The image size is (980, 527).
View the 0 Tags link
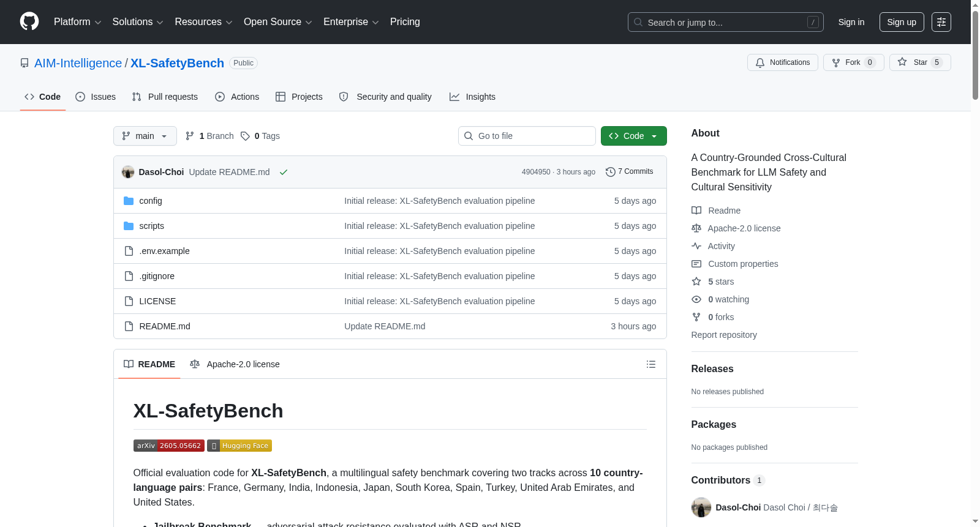tap(260, 136)
